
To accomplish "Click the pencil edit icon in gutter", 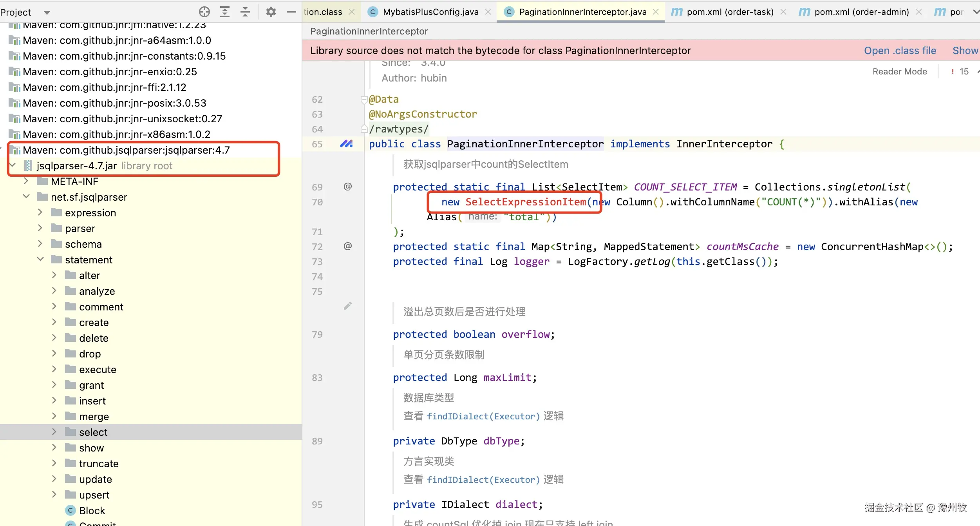I will click(x=347, y=306).
